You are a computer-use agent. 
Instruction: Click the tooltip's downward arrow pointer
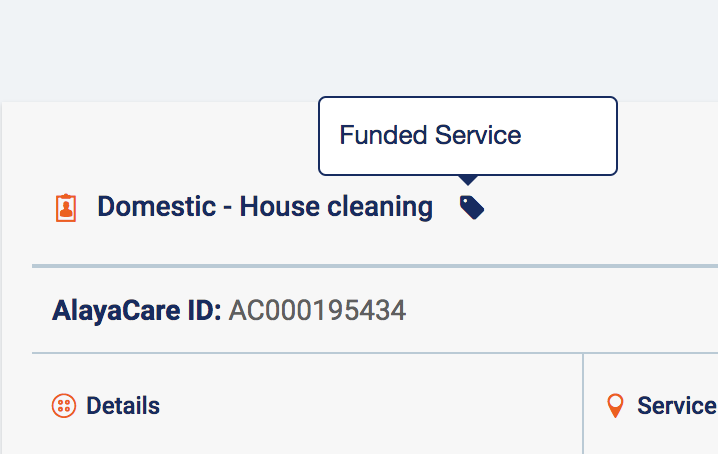[x=468, y=181]
